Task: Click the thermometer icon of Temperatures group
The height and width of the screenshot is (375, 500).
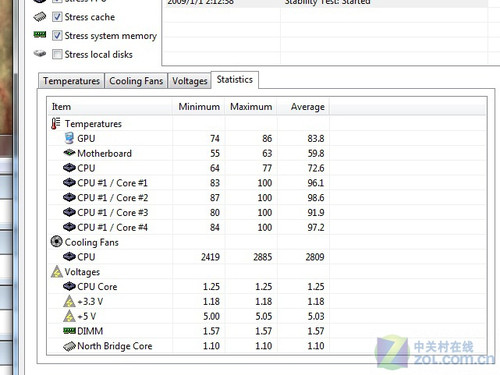Action: [55, 123]
